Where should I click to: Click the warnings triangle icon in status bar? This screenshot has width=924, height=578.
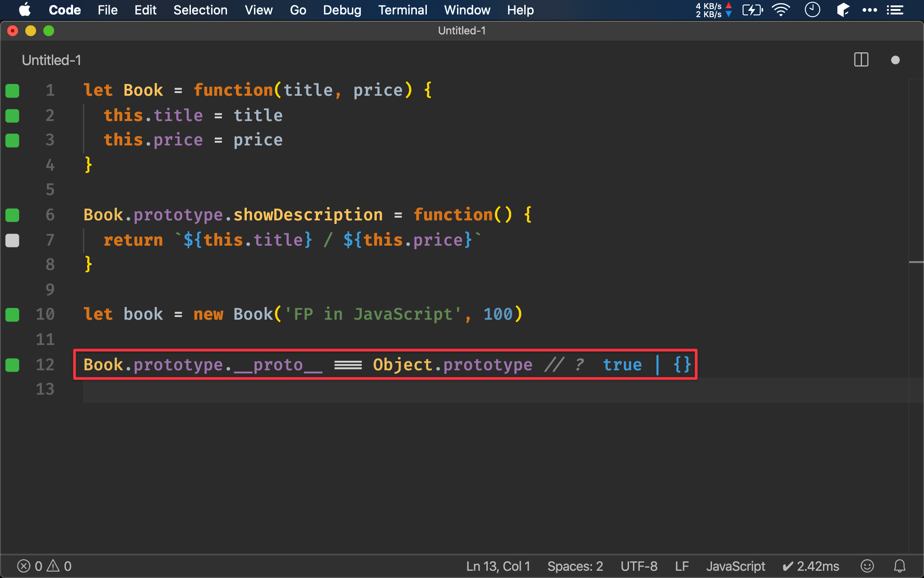tap(53, 565)
